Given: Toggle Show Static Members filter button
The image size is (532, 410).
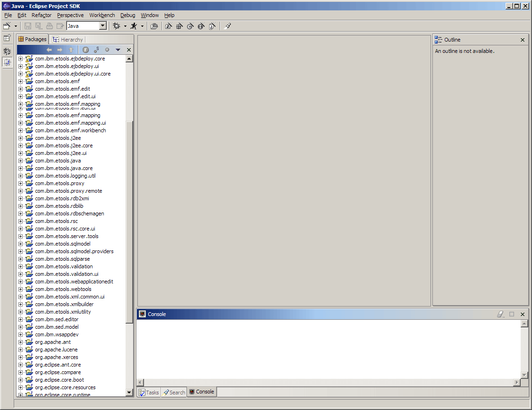Looking at the screenshot, I should pyautogui.click(x=96, y=50).
